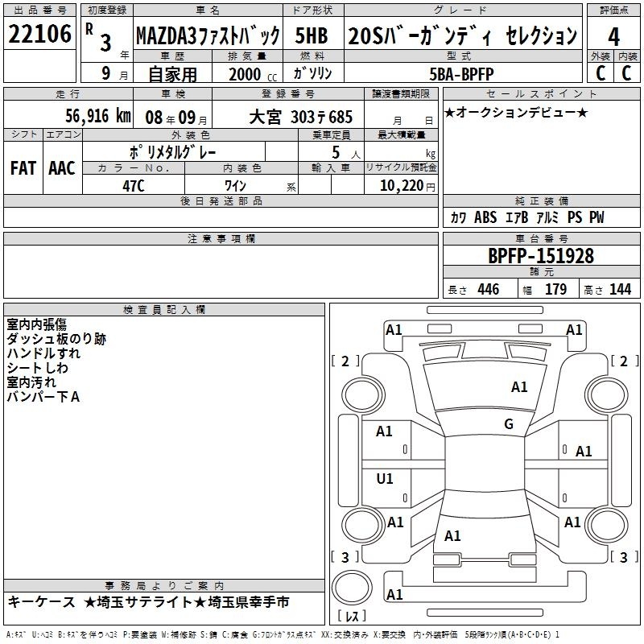Click the AAC air conditioner indicator
644x644 pixels.
(61, 167)
